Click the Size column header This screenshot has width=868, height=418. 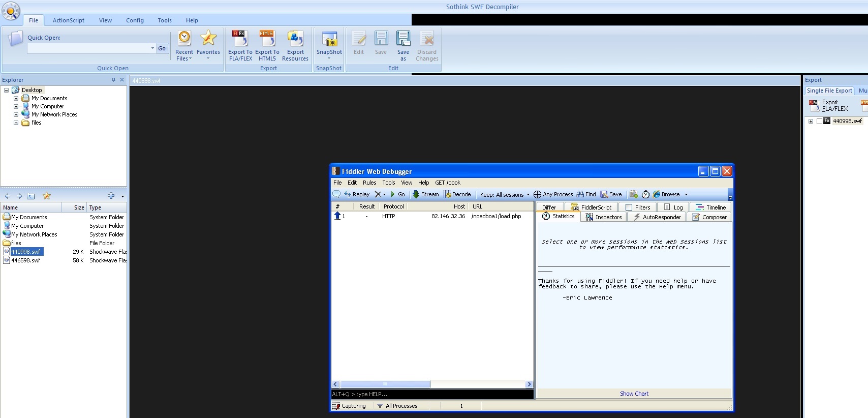74,207
